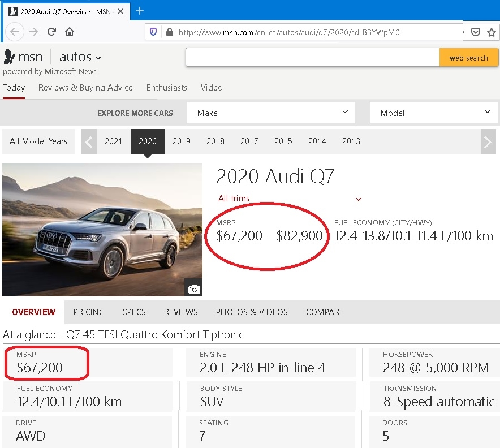Click the browser address bar URL
500x448 pixels.
(289, 32)
